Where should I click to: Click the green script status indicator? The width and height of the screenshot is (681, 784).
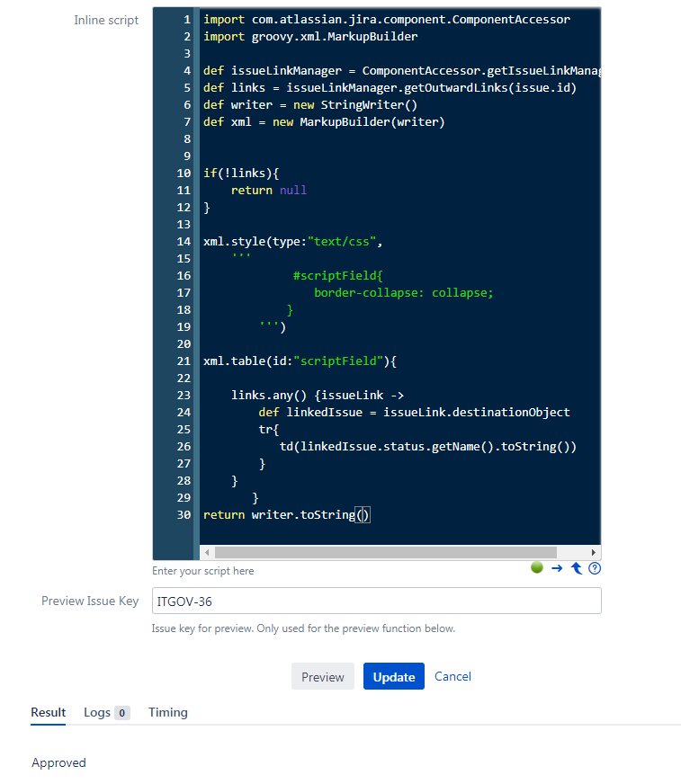click(x=537, y=567)
